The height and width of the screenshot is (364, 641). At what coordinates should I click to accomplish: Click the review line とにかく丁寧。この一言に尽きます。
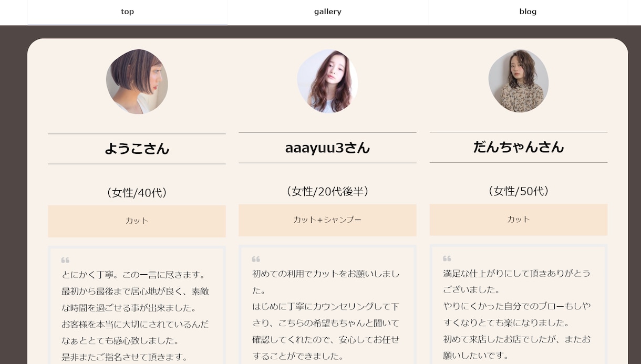133,275
